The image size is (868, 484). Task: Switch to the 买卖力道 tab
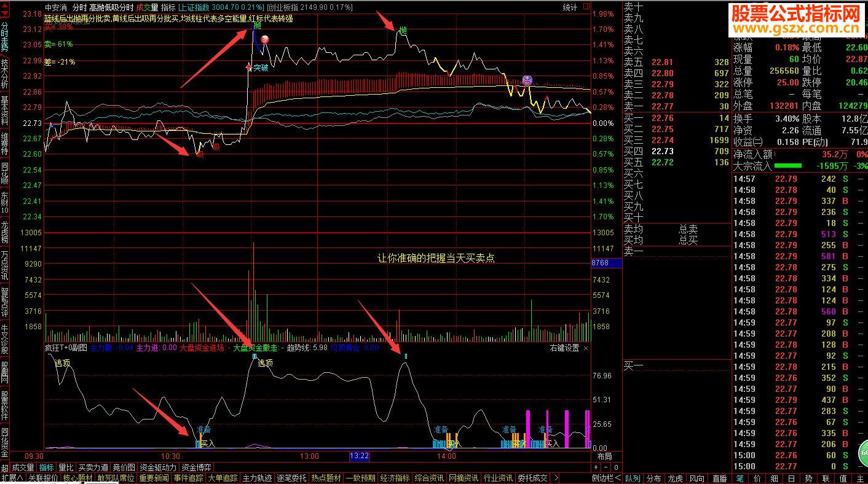tap(93, 467)
